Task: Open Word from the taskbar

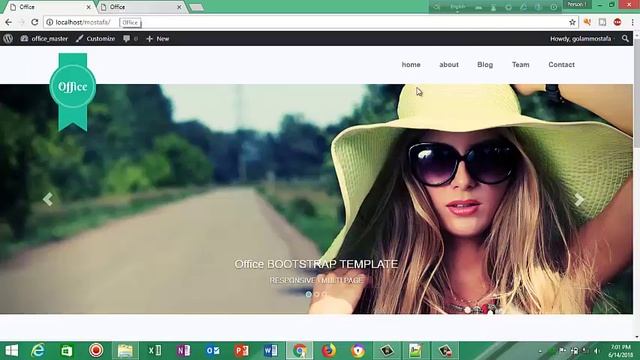Action: 270,351
